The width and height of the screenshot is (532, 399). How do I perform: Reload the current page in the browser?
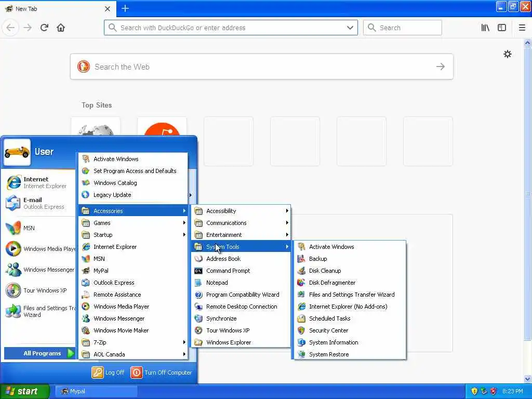44,28
